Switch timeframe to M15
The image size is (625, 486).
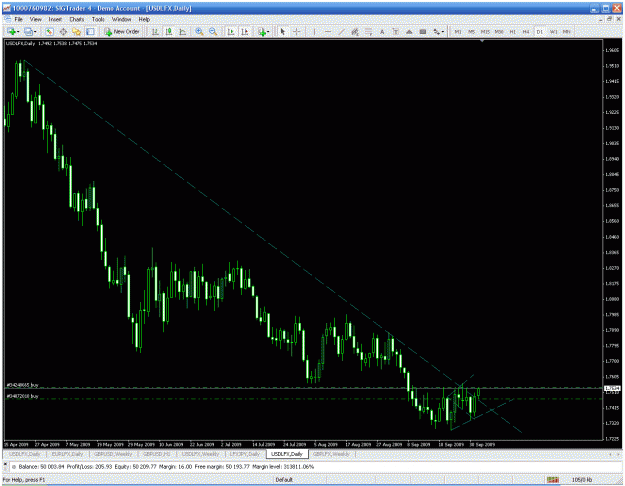coord(485,31)
